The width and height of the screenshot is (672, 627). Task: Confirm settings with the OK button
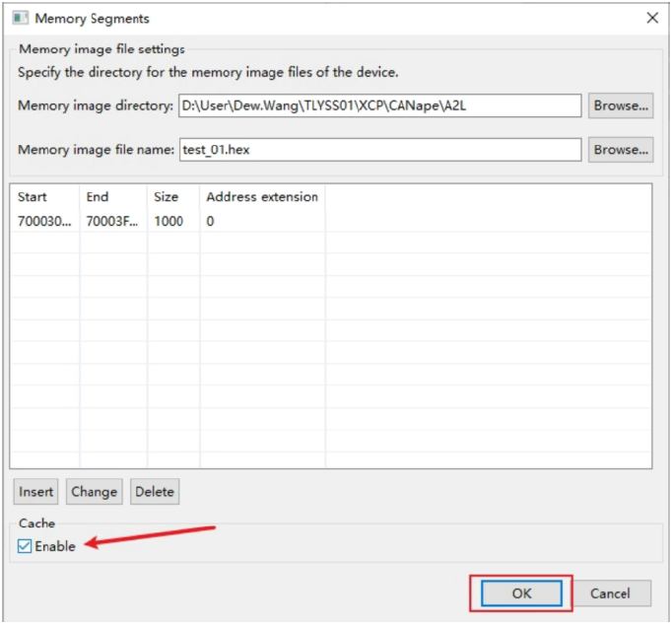click(521, 593)
